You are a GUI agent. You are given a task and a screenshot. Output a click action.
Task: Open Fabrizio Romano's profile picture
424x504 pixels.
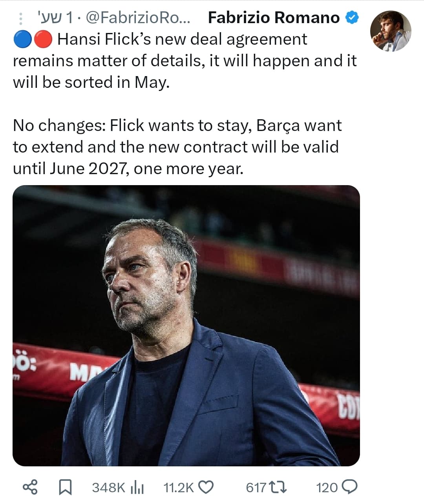tap(390, 31)
